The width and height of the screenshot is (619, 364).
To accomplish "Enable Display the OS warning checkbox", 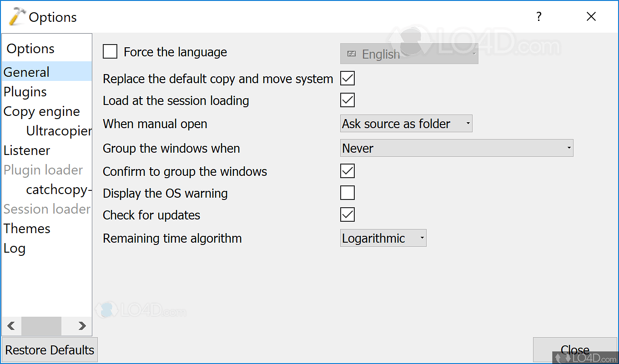I will (347, 193).
